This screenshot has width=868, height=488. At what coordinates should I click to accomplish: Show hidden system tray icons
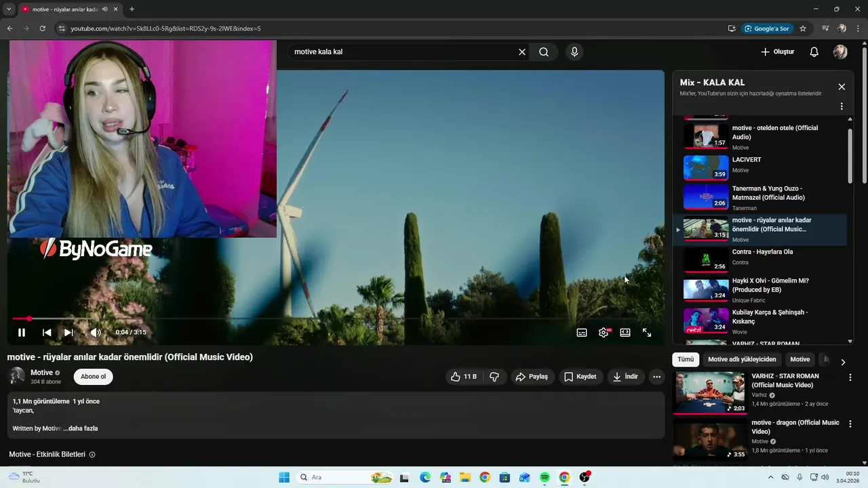click(x=772, y=477)
